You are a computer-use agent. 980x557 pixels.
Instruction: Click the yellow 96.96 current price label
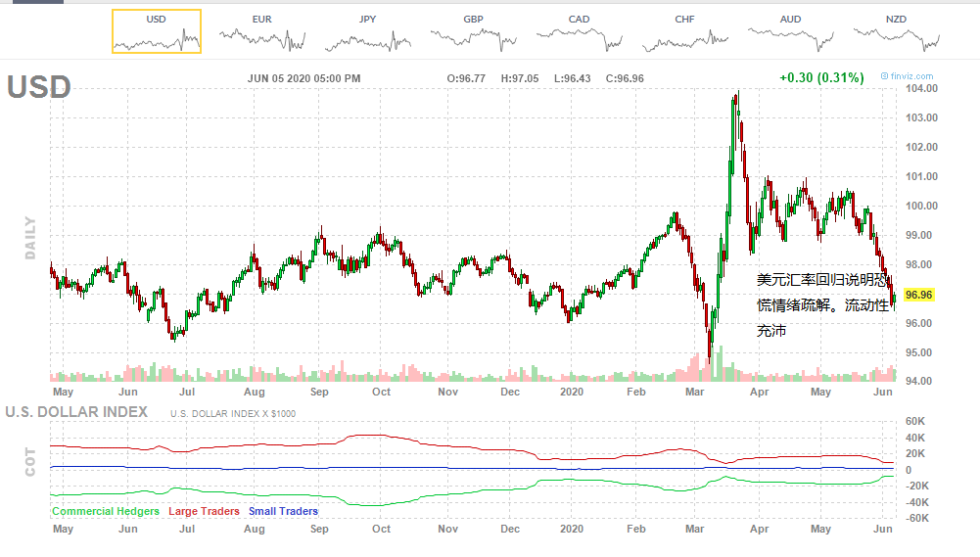point(918,295)
